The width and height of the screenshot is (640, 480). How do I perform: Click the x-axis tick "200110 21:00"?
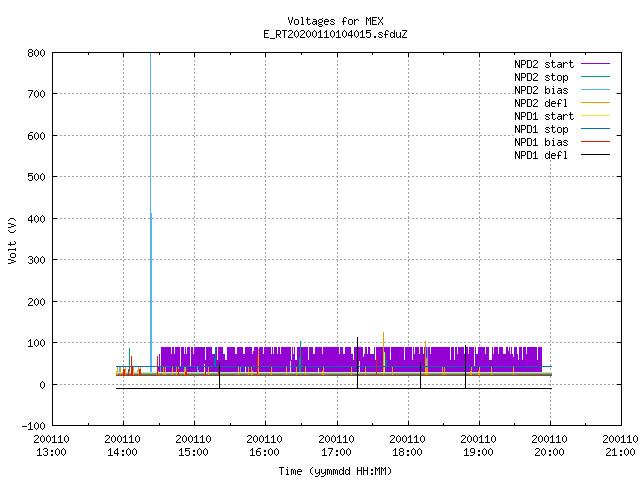pyautogui.click(x=620, y=446)
